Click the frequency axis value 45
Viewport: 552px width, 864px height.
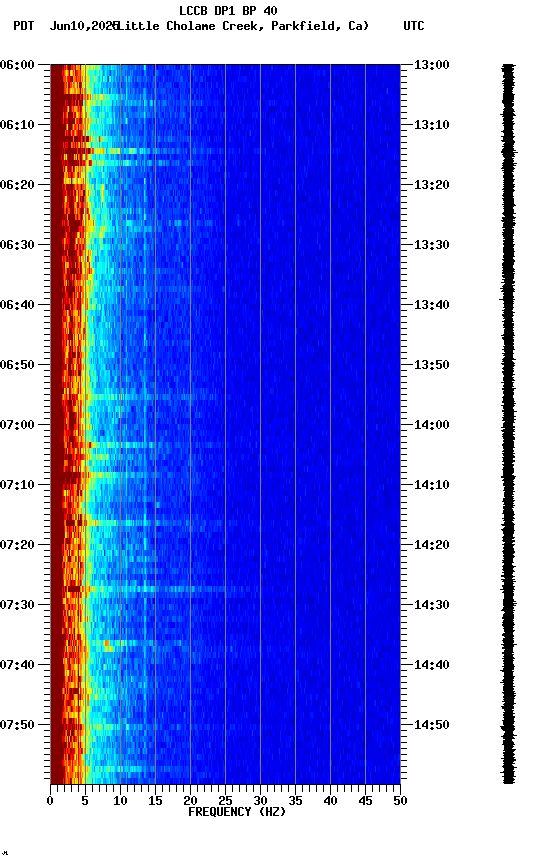pyautogui.click(x=365, y=801)
